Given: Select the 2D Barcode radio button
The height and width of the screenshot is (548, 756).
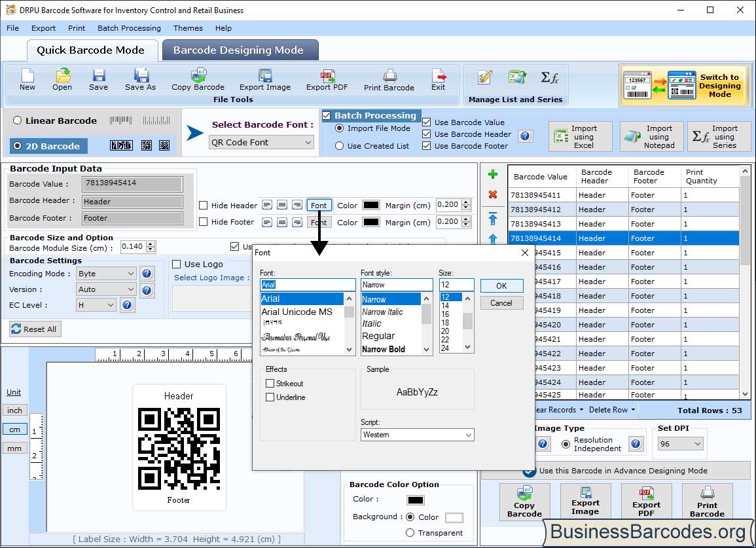Looking at the screenshot, I should click(18, 146).
